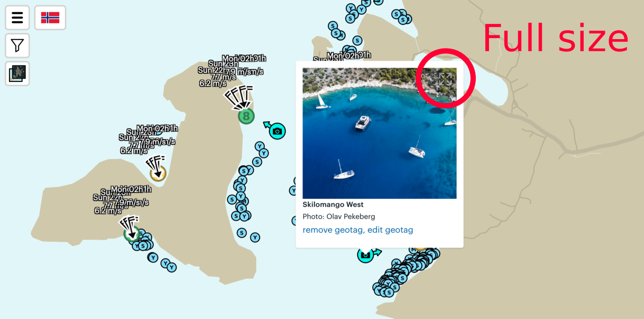Viewport: 644px width, 319px height.
Task: Expand photo to full size
Action: pos(445,79)
